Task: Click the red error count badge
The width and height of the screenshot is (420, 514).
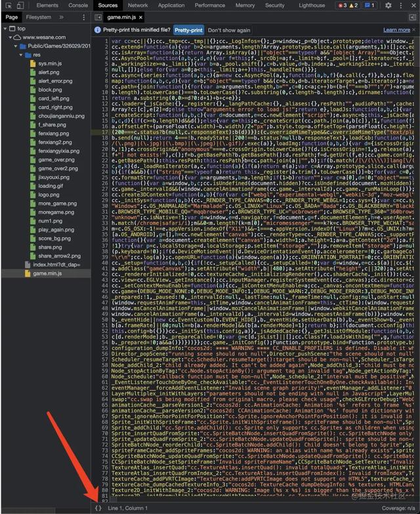Action: click(343, 5)
